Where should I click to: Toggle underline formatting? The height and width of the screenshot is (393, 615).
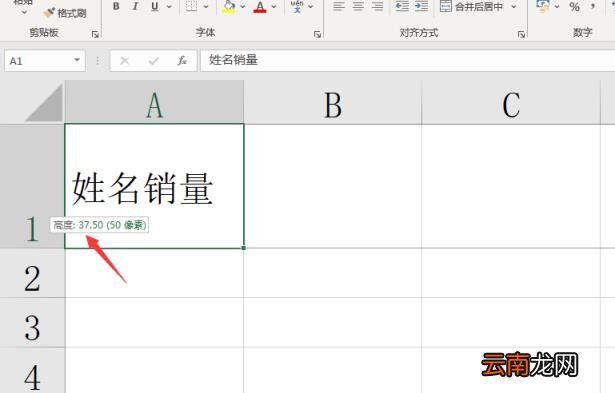155,6
